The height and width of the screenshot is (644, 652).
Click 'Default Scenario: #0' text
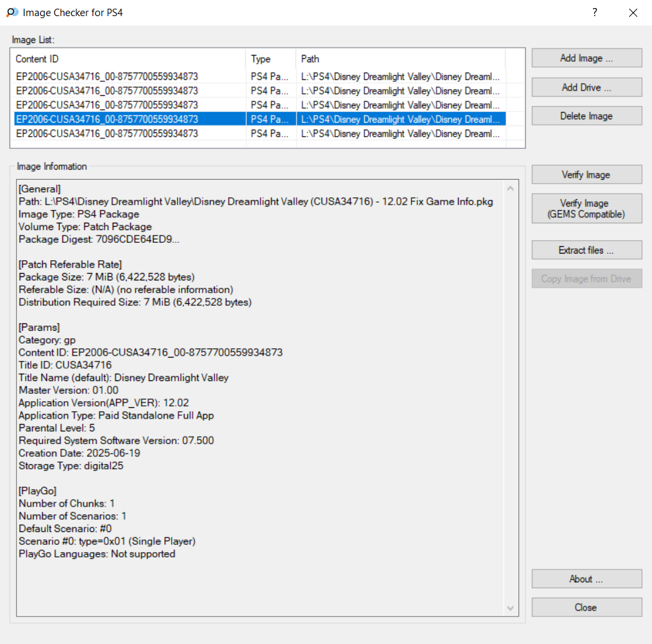65,529
